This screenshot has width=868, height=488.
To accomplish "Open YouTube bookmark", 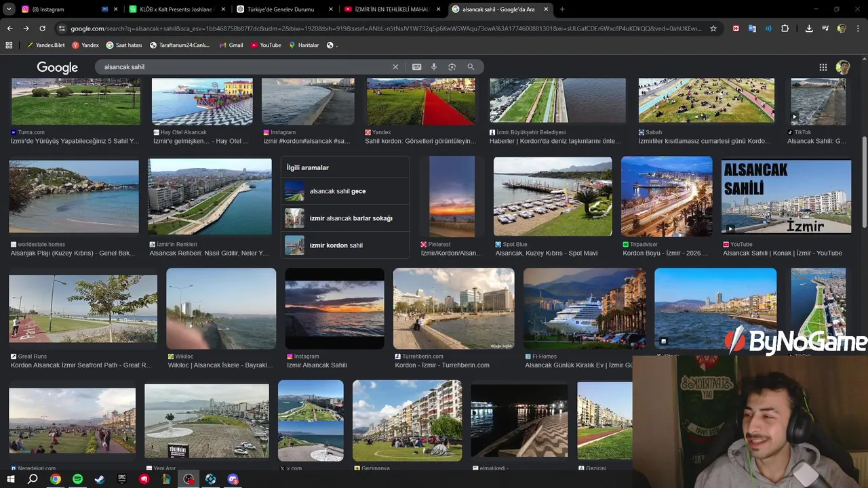I will (266, 45).
